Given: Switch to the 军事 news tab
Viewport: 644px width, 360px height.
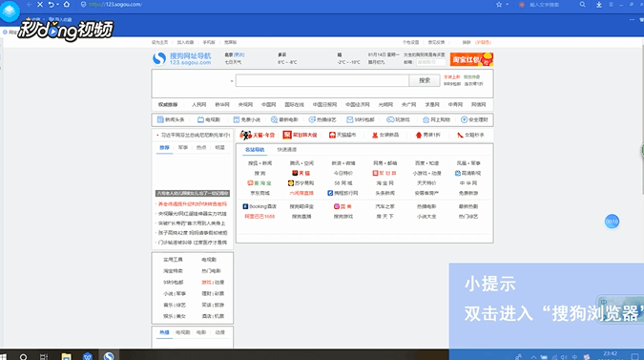Looking at the screenshot, I should pos(183,148).
